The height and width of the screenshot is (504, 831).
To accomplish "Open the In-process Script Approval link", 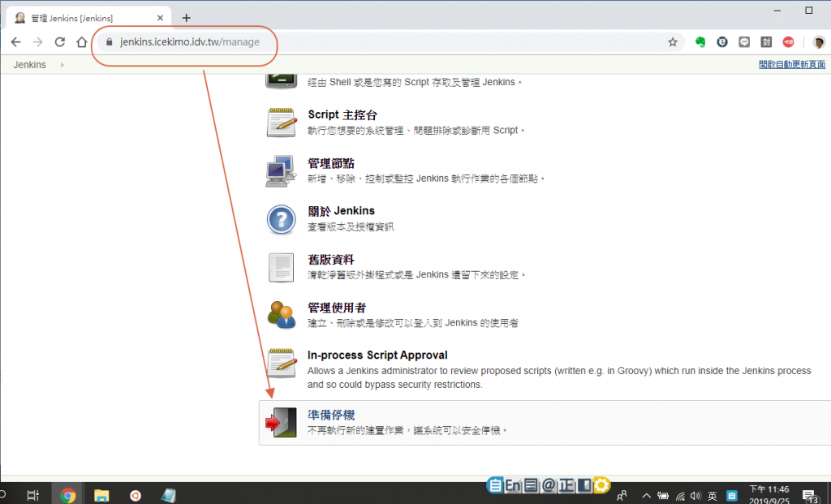I will [x=377, y=355].
